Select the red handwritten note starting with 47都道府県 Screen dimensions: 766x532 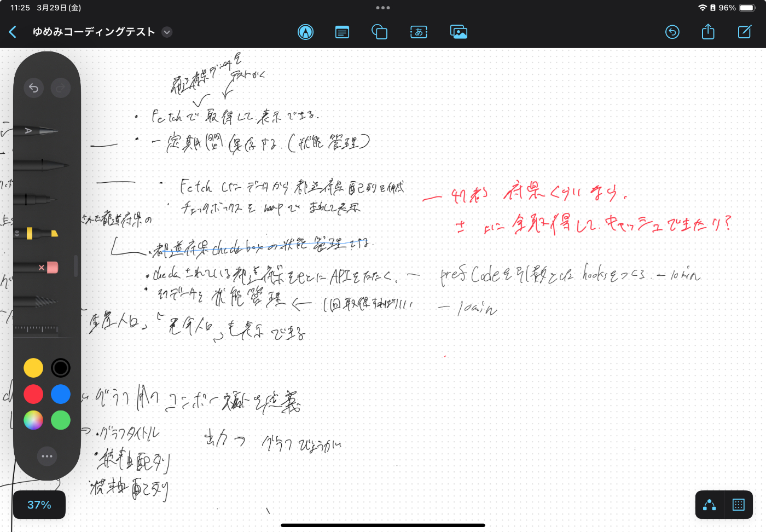539,193
